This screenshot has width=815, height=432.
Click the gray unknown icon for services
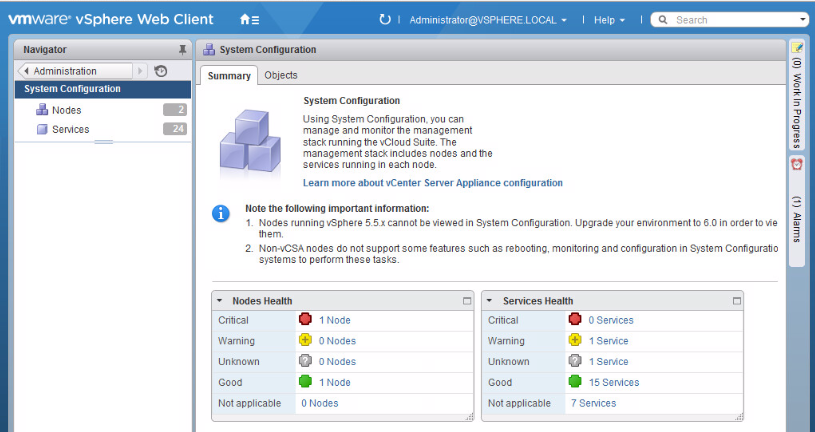coord(575,361)
